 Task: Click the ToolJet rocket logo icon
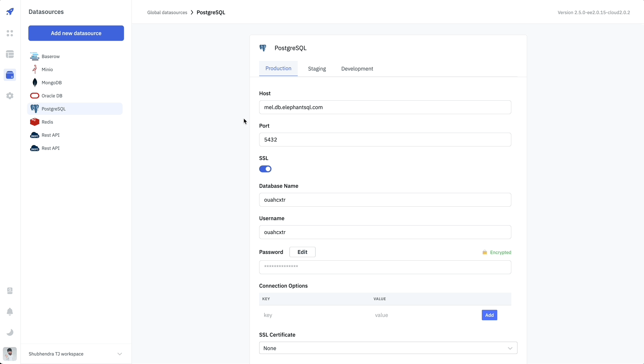coord(10,12)
